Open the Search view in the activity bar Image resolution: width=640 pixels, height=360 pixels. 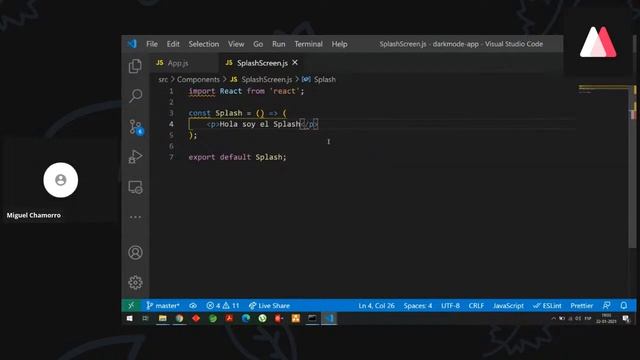tap(135, 96)
